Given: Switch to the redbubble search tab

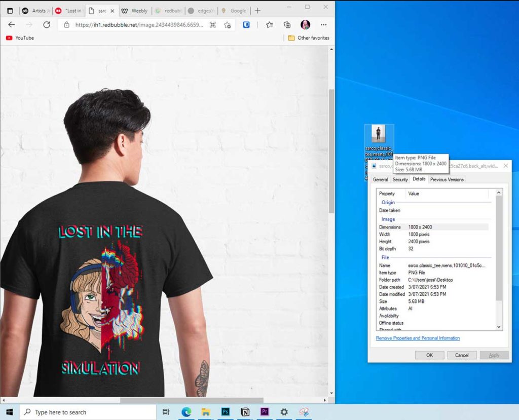Looking at the screenshot, I should 169,11.
